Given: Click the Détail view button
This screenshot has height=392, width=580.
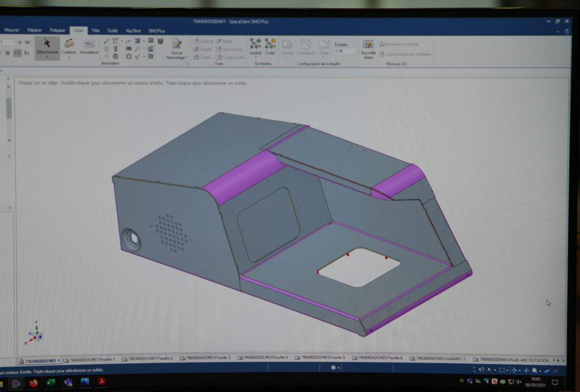Looking at the screenshot, I should point(225,41).
